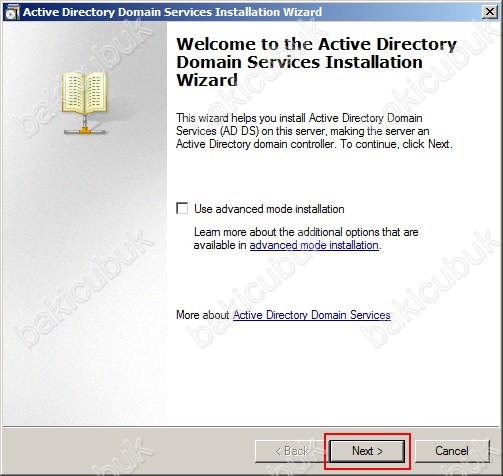The image size is (503, 476).
Task: Enable the Use advanced mode installation checkbox
Action: pyautogui.click(x=182, y=208)
